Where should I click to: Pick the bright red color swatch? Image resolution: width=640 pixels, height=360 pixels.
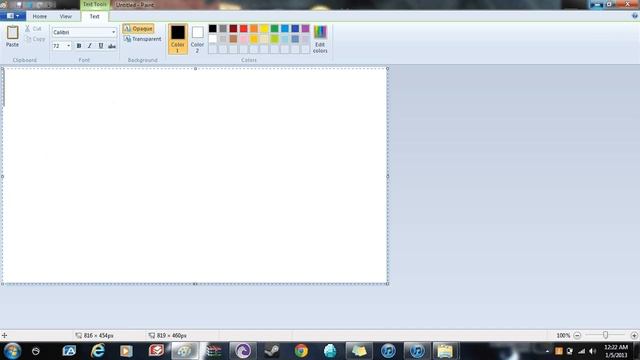coord(244,29)
